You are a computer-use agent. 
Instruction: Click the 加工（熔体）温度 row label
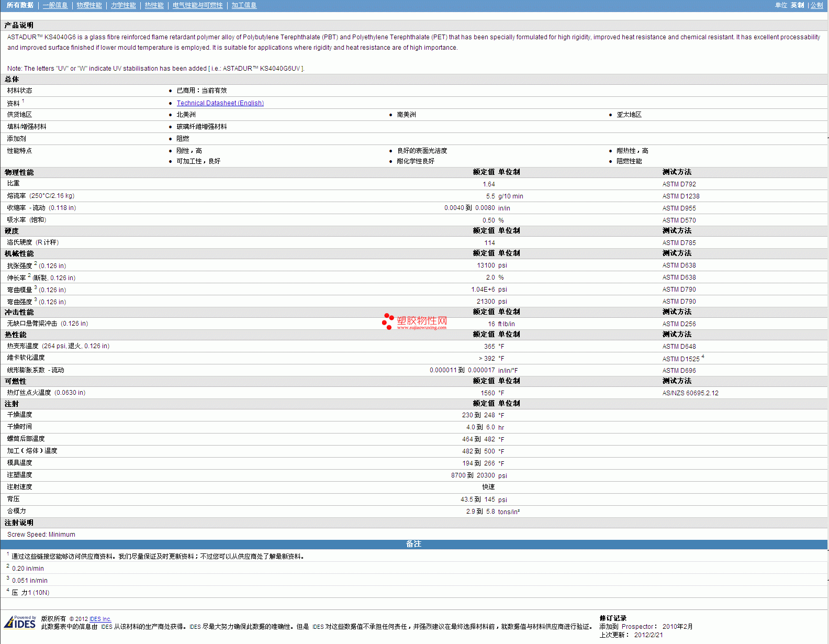tap(32, 451)
